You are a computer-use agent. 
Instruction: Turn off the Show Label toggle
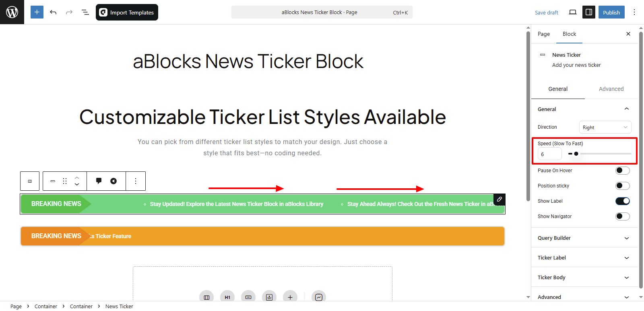click(623, 201)
